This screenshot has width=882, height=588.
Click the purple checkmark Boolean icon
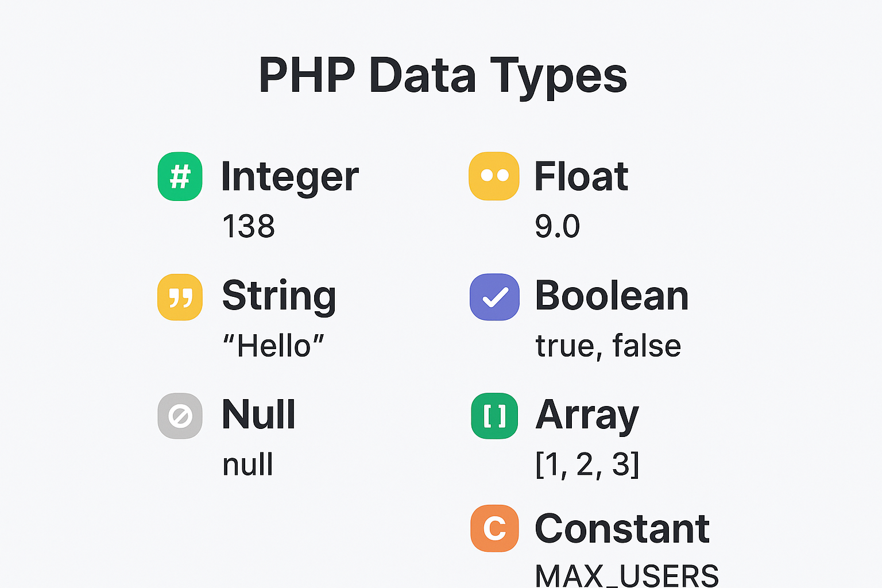pos(494,297)
